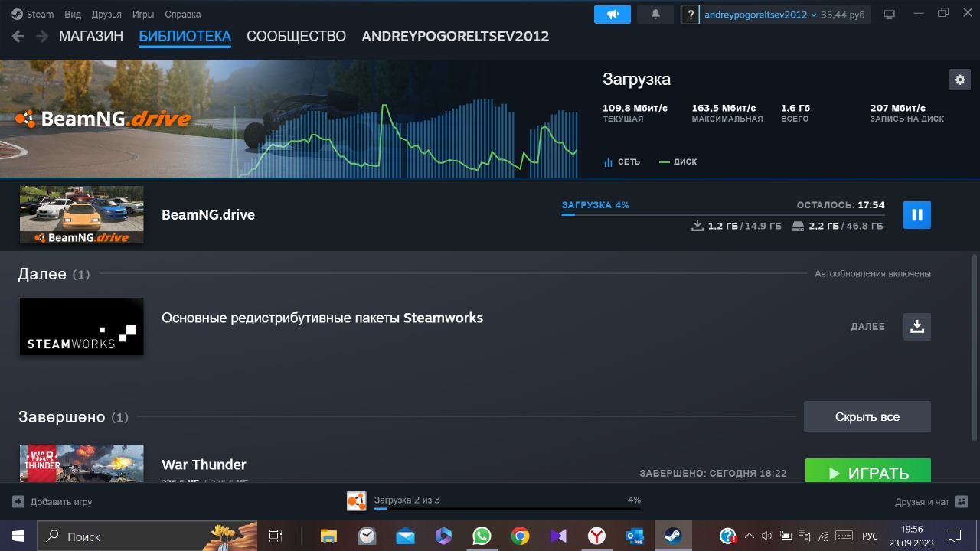This screenshot has height=551, width=980.
Task: Open the Windows Start menu
Action: pyautogui.click(x=18, y=536)
